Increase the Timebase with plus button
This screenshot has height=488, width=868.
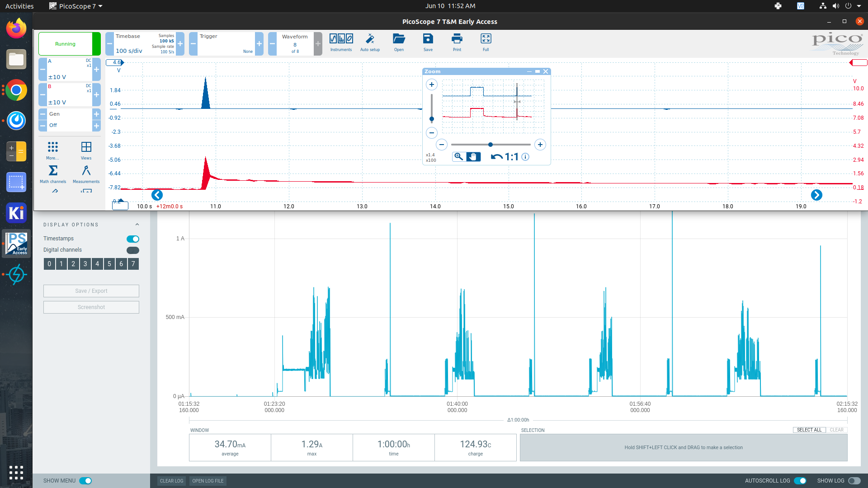coord(180,44)
